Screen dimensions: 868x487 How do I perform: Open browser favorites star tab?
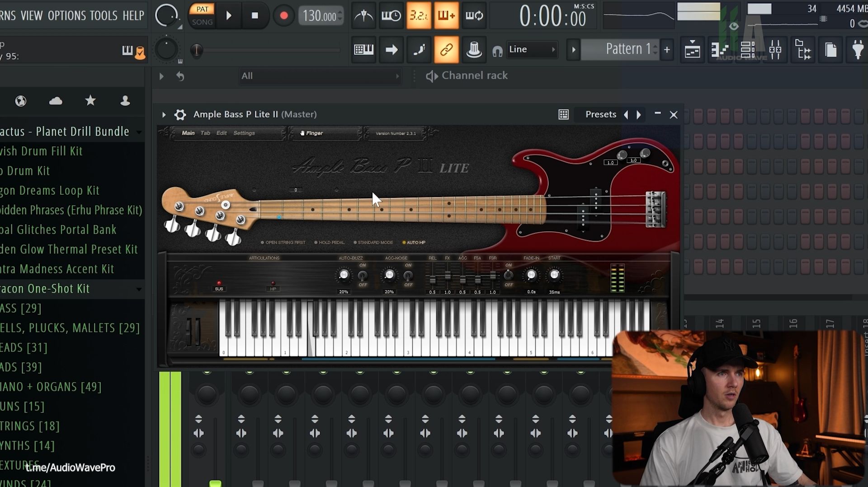pyautogui.click(x=90, y=100)
